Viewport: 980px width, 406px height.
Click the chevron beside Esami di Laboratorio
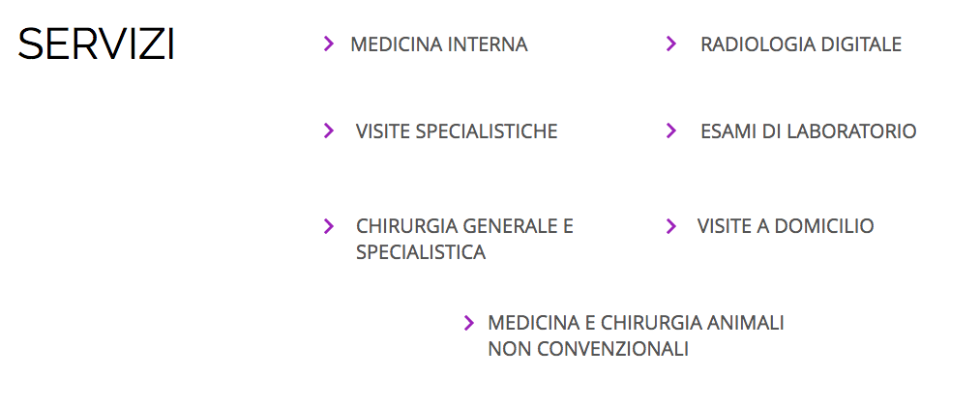pyautogui.click(x=671, y=130)
